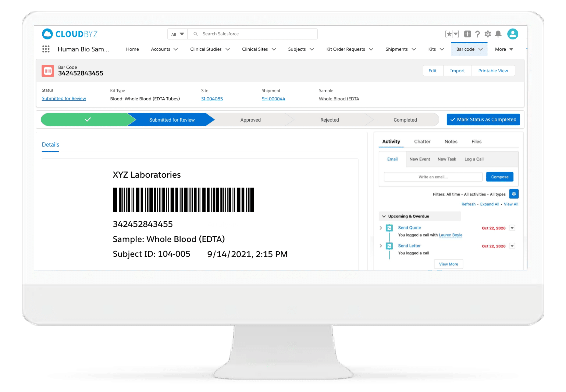
Task: Select the Log a Call tab
Action: 474,159
